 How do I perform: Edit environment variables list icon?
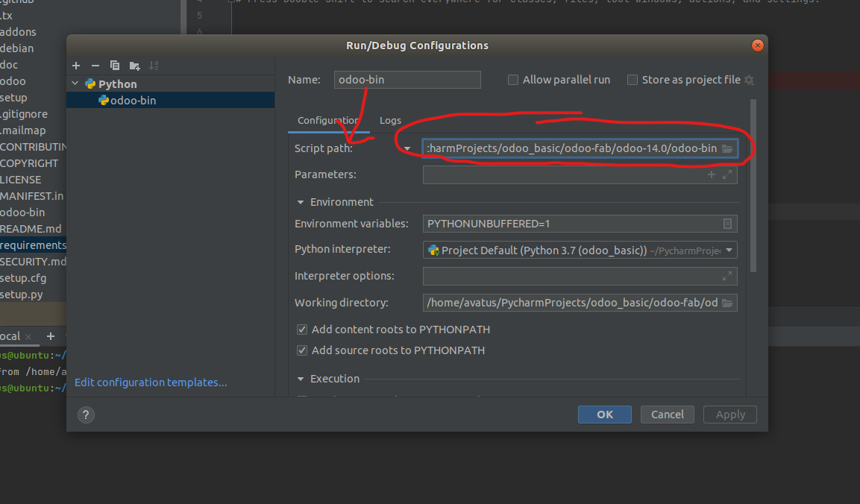(727, 224)
